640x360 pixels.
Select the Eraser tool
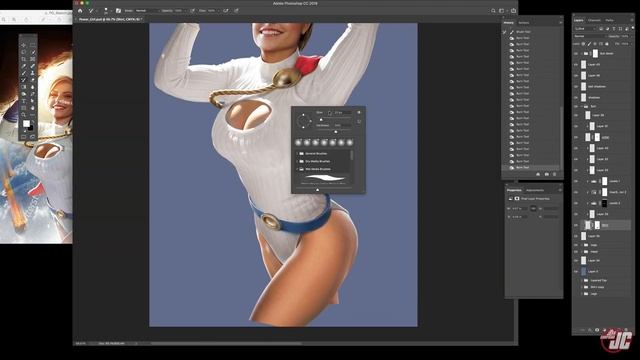click(x=33, y=80)
